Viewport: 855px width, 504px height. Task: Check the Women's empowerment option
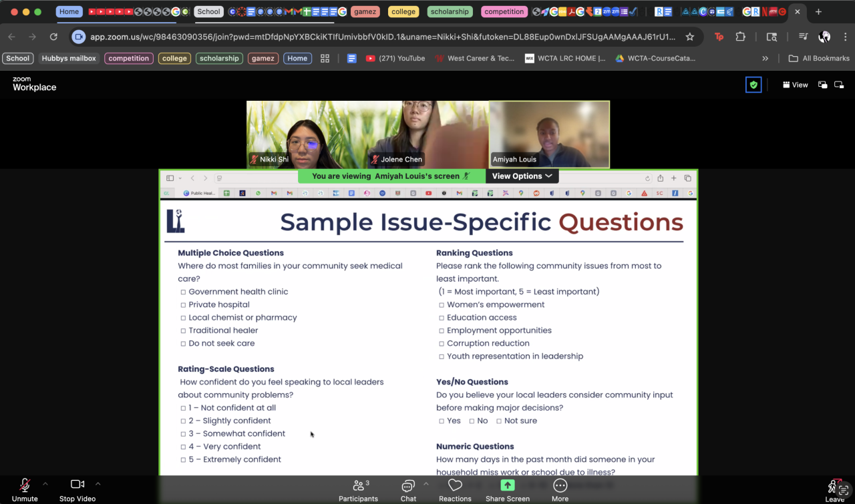(442, 305)
